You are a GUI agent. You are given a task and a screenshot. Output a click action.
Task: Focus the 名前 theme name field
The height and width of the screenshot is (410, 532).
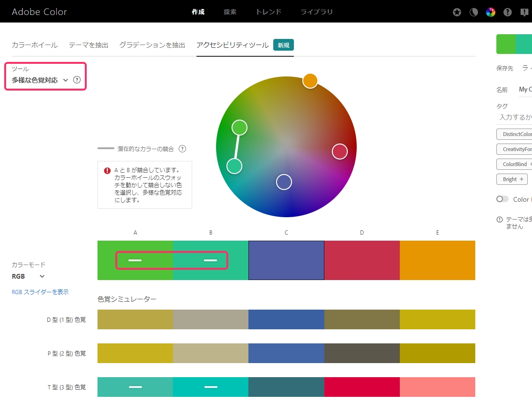point(525,89)
